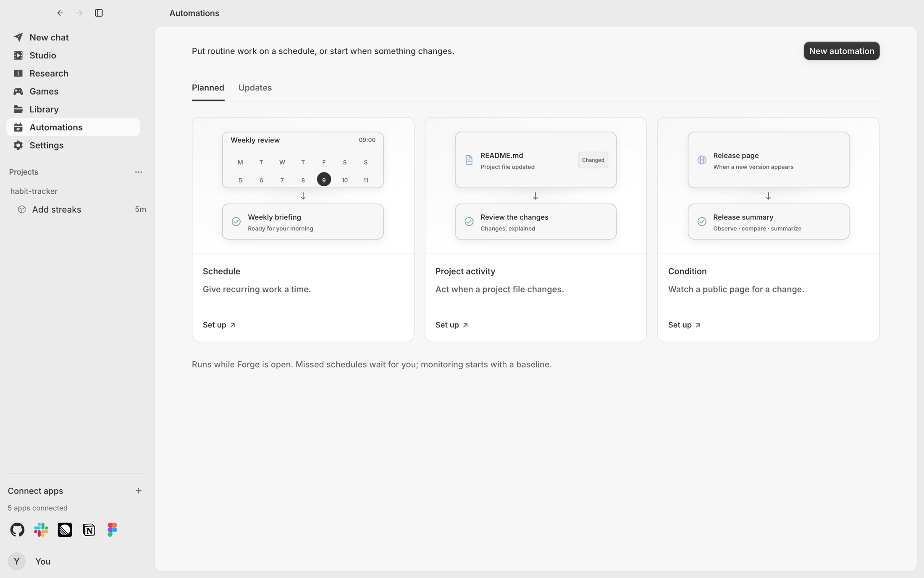Set up the Schedule automation
Screen dimensions: 924x578
pos(219,325)
